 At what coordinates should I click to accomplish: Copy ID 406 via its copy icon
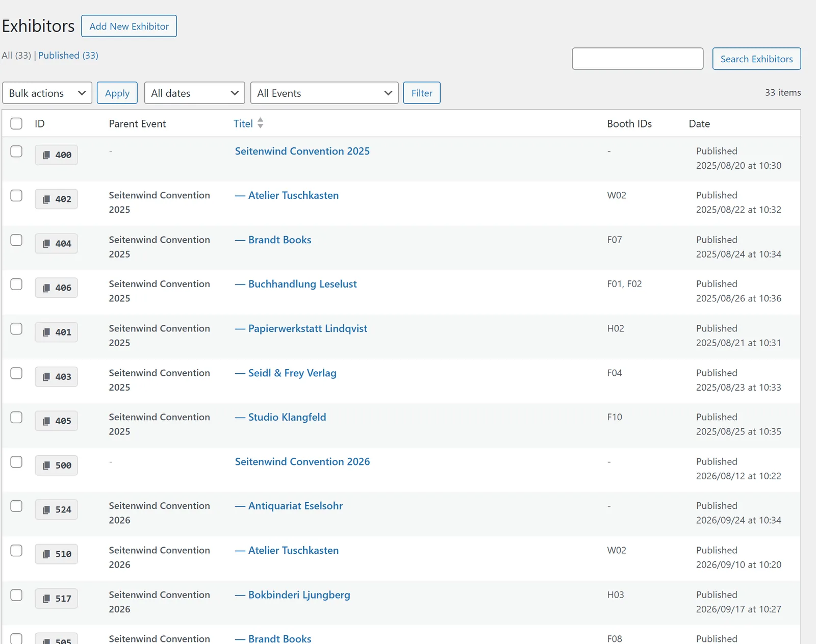click(46, 288)
